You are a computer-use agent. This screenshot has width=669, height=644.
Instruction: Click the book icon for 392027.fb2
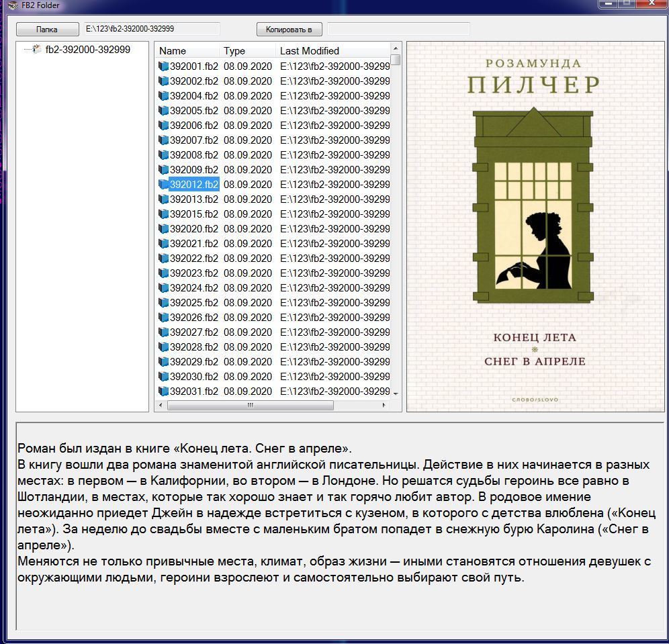point(163,332)
